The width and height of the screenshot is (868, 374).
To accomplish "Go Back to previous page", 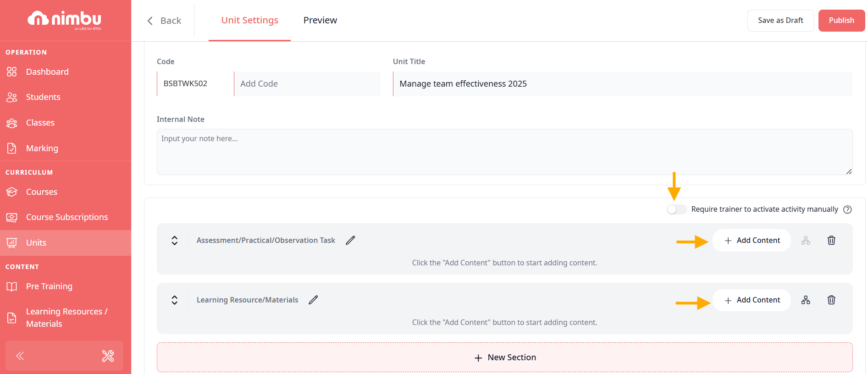I will [x=164, y=21].
